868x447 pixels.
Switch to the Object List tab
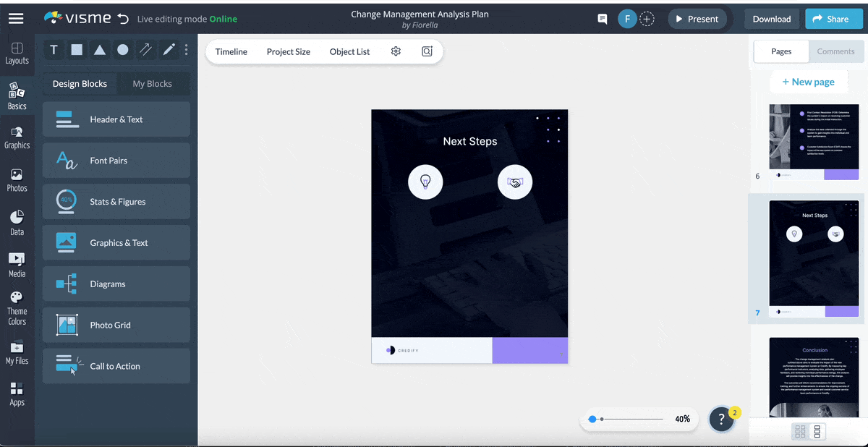point(349,51)
